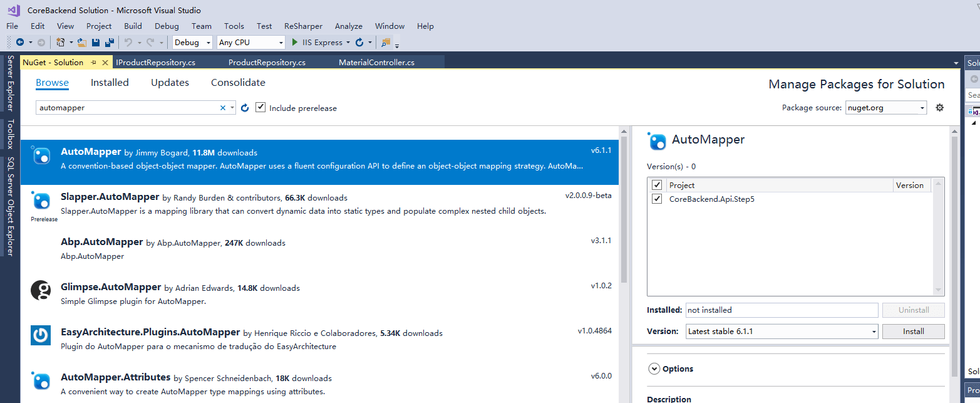Click the New Project toolbar icon
Image resolution: width=980 pixels, height=403 pixels.
[x=61, y=43]
